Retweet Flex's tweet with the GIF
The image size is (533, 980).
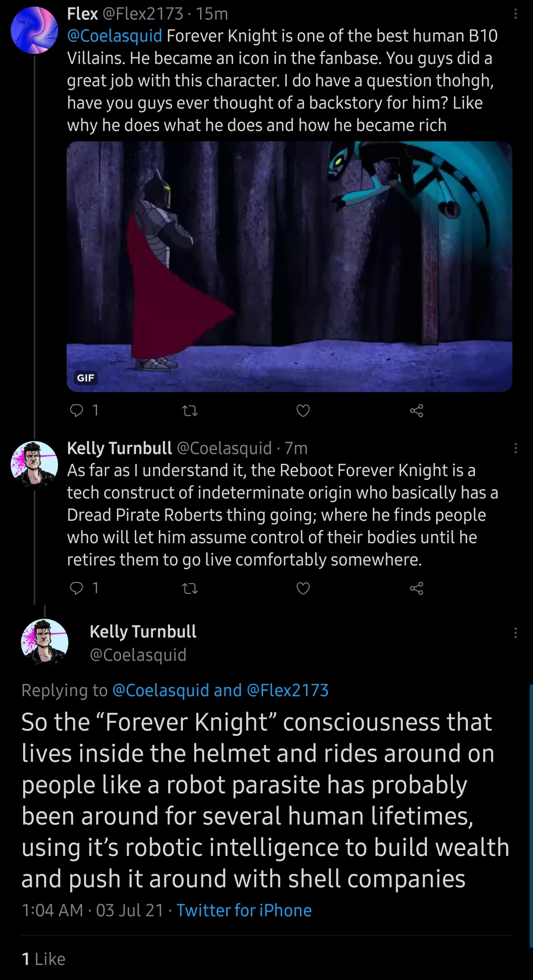[x=190, y=411]
